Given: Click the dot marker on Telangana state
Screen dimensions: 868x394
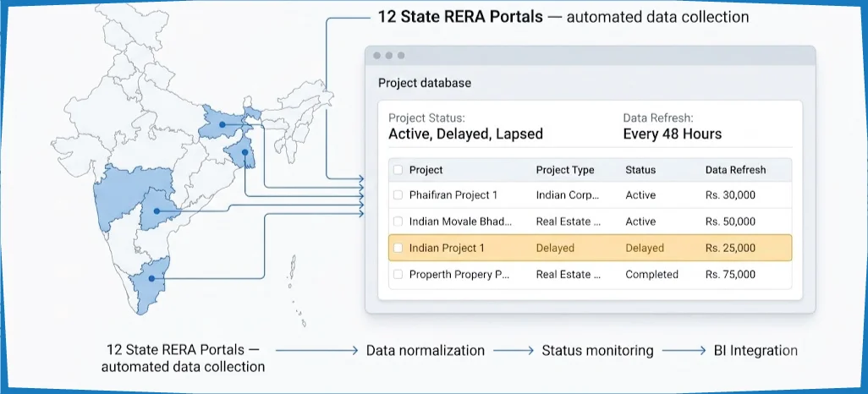Looking at the screenshot, I should (157, 211).
